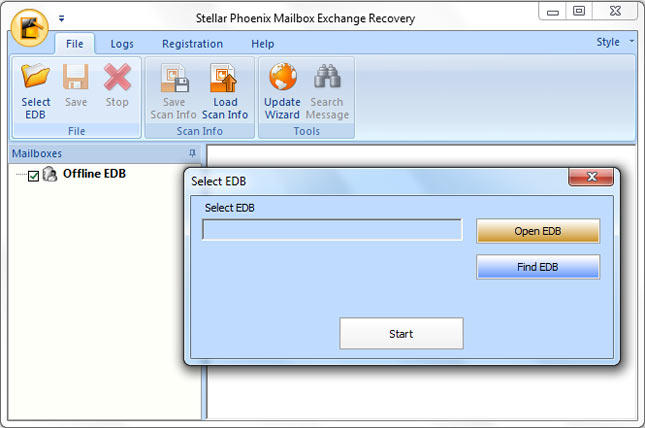Open the quick access toolbar dropdown
The image size is (645, 428).
click(61, 19)
